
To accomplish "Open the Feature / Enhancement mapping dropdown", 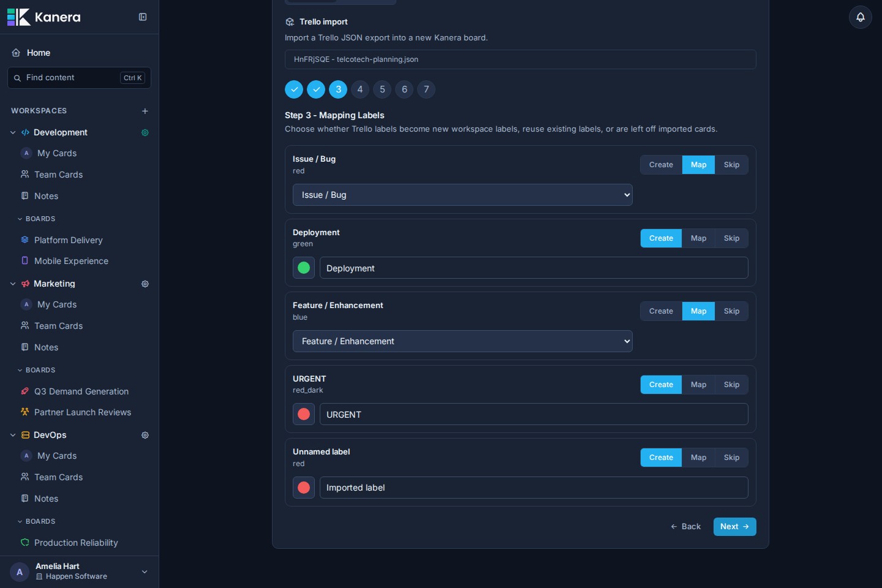I will (x=462, y=341).
